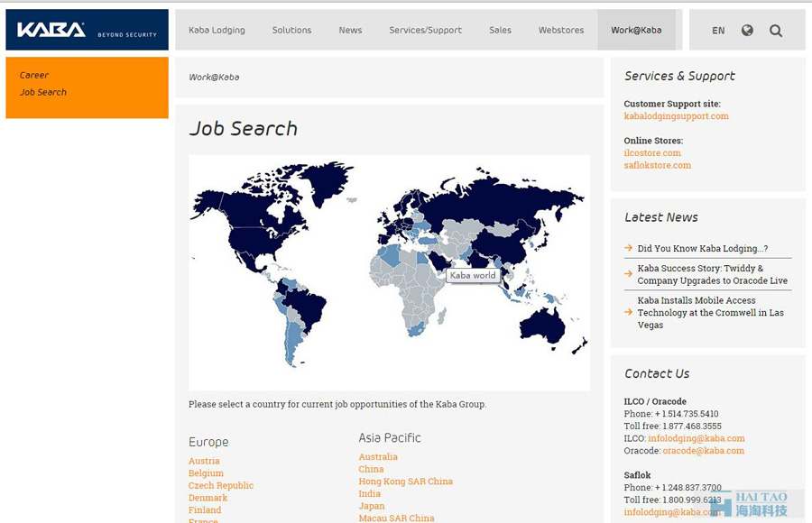Screen dimensions: 812x523
Task: Select the Work@Kaba navigation tab
Action: [x=636, y=30]
